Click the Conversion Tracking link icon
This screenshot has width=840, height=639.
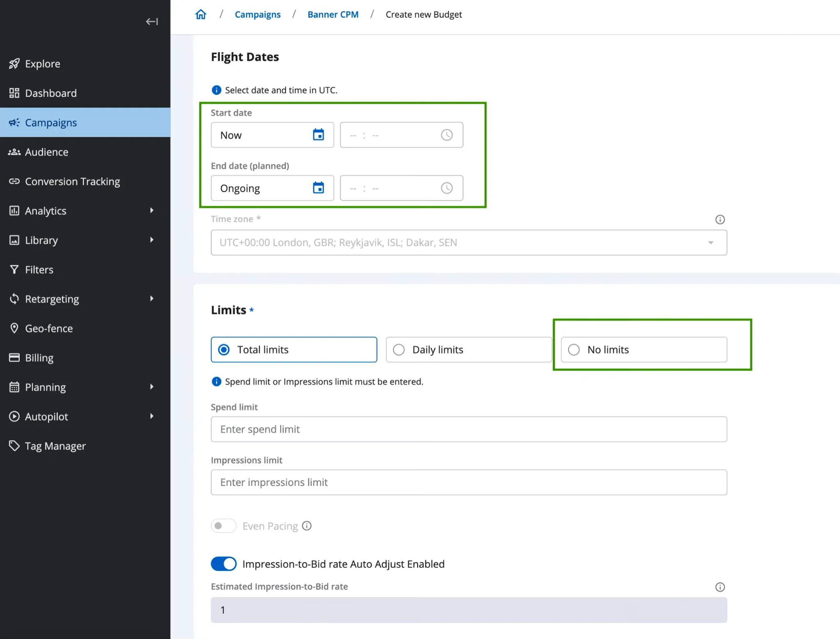coord(14,181)
